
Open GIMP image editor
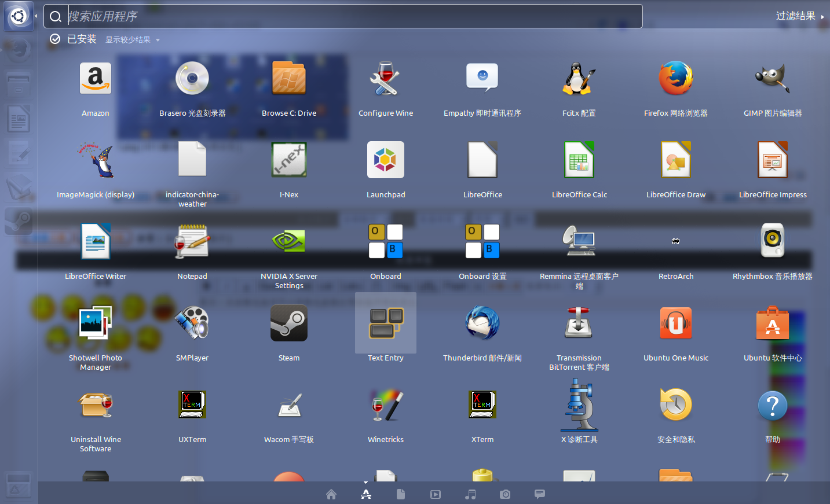click(x=773, y=79)
